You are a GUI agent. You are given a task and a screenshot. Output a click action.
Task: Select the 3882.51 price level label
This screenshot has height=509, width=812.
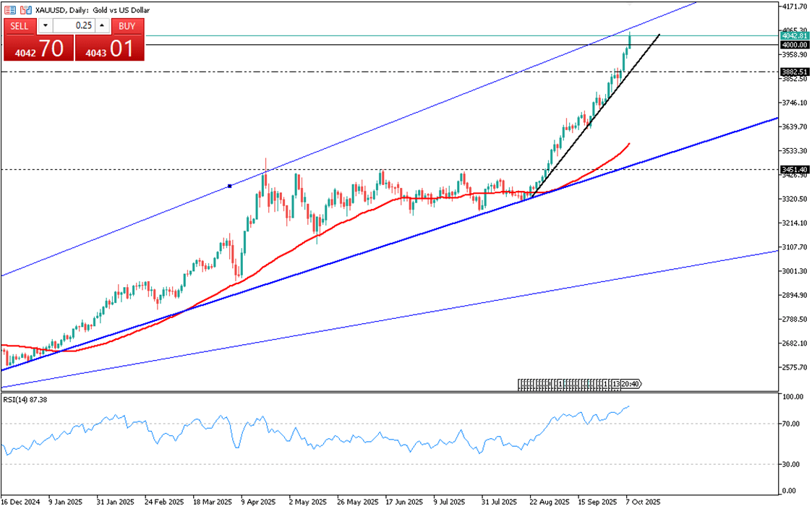coord(794,72)
